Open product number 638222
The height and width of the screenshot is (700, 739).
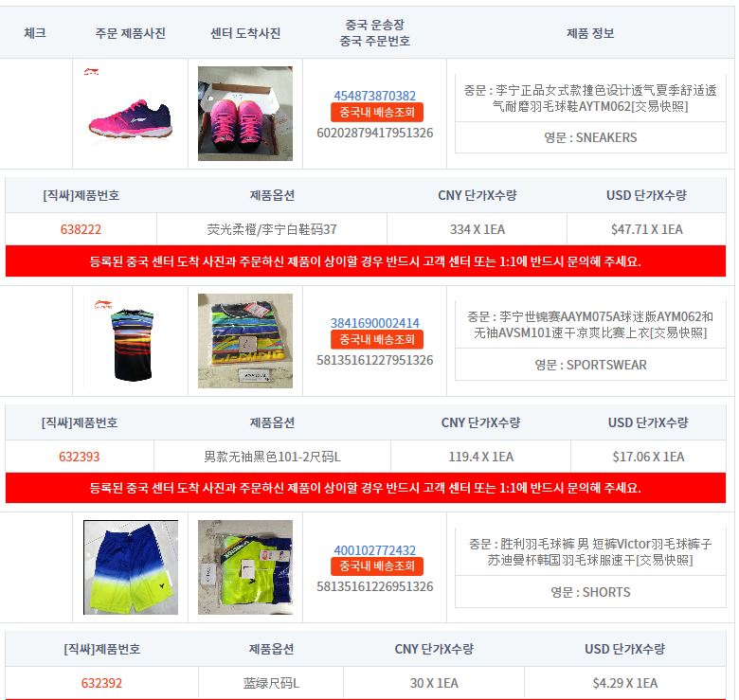pyautogui.click(x=81, y=229)
